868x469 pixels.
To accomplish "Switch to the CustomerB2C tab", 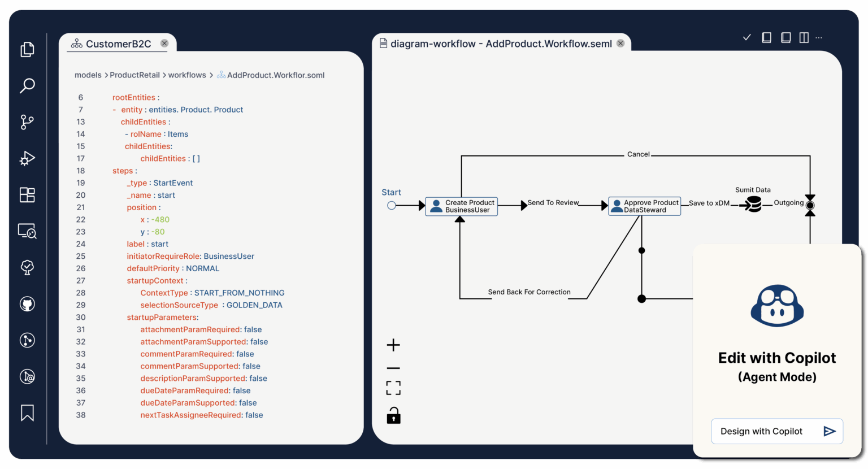I will point(118,44).
